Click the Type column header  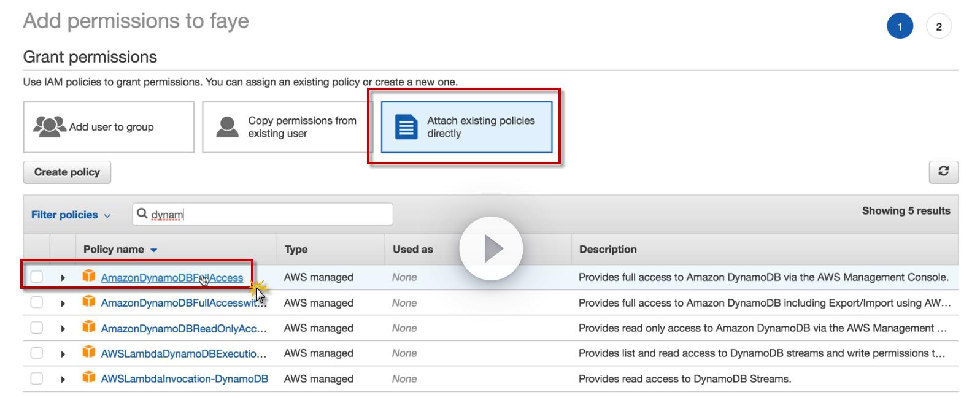(296, 249)
